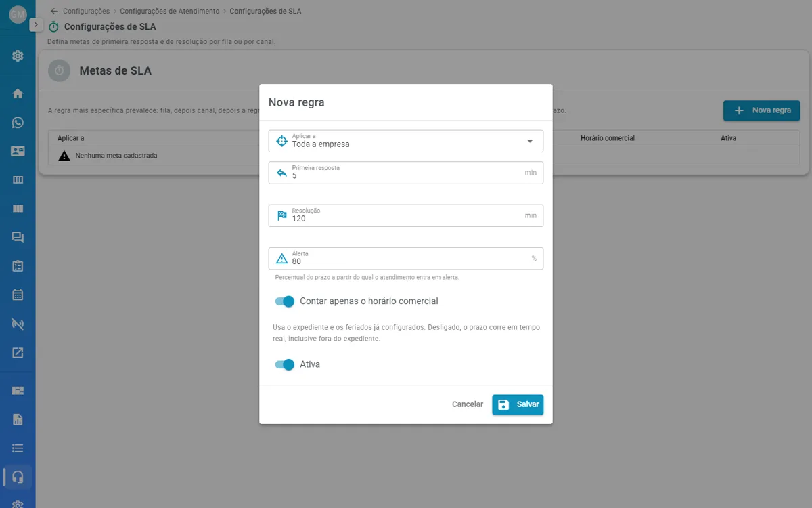The height and width of the screenshot is (508, 812).
Task: Click the back arrow in the breadcrumb
Action: click(54, 11)
